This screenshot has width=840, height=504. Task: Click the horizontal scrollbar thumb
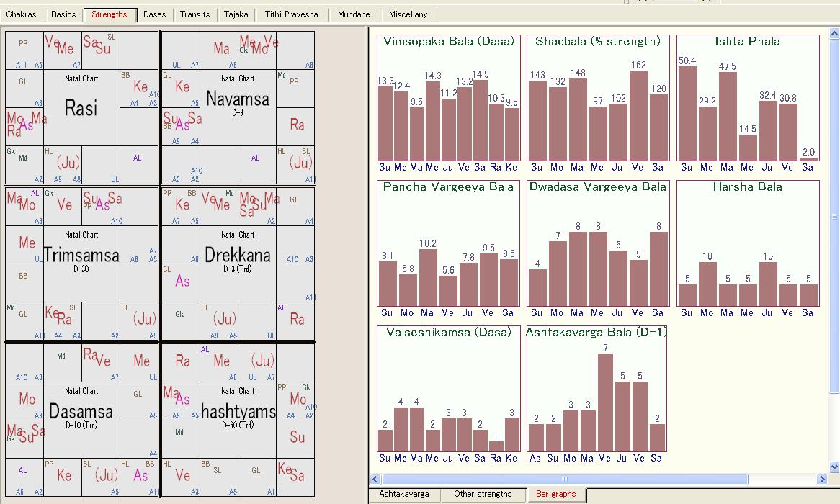[564, 480]
